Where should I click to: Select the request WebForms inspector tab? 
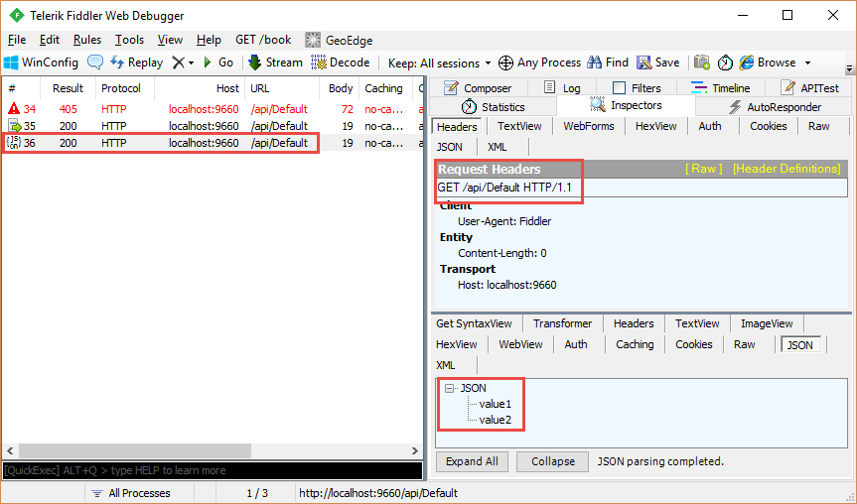tap(589, 126)
